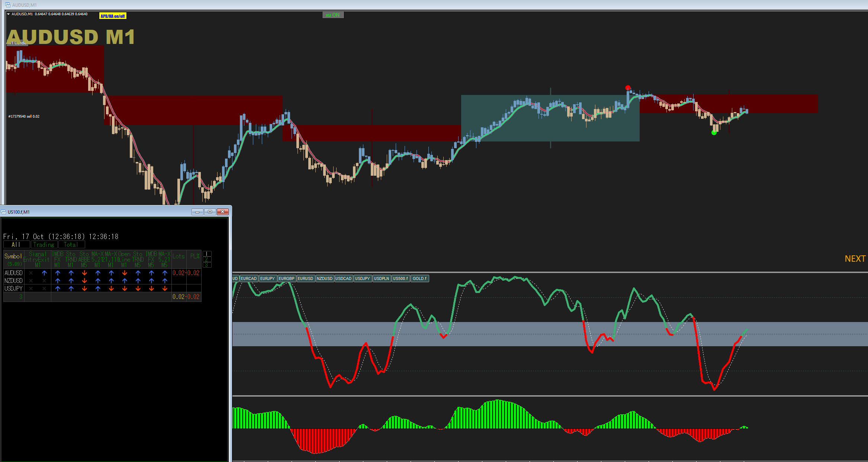Click the AUDUSD chart window icon
Viewport: 868px width, 462px height.
[8, 5]
